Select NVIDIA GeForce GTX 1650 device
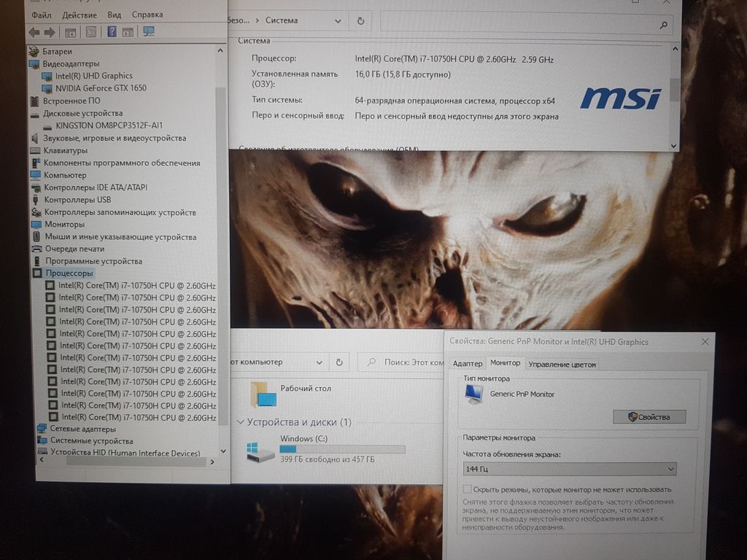The image size is (747, 560). [x=101, y=88]
